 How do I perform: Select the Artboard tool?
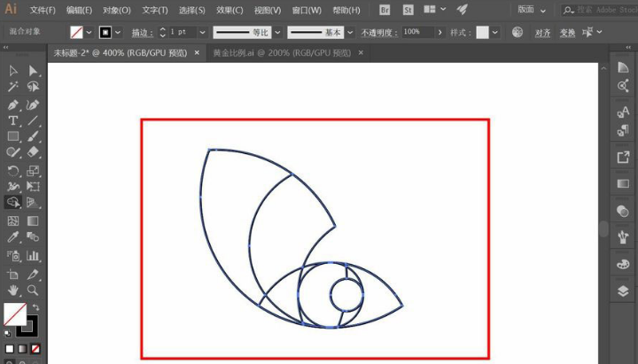click(x=13, y=275)
